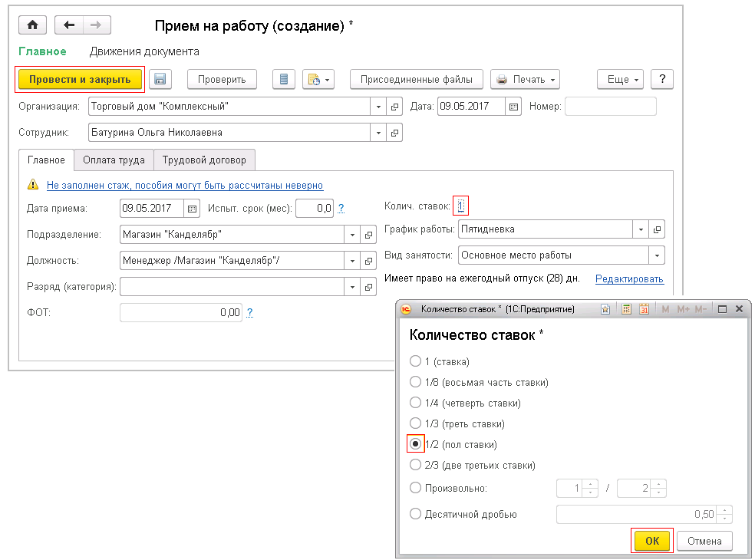Click the Редактировать vacation link
Screen dimensions: 755x560
pyautogui.click(x=629, y=279)
